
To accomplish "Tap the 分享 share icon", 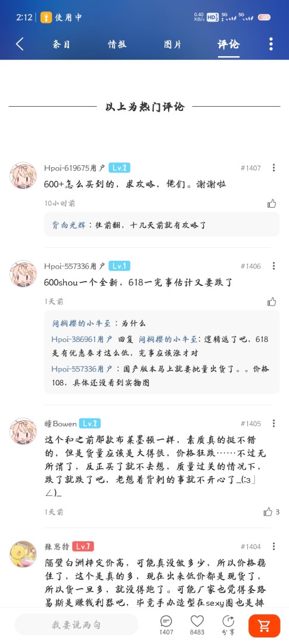I will (x=228, y=625).
